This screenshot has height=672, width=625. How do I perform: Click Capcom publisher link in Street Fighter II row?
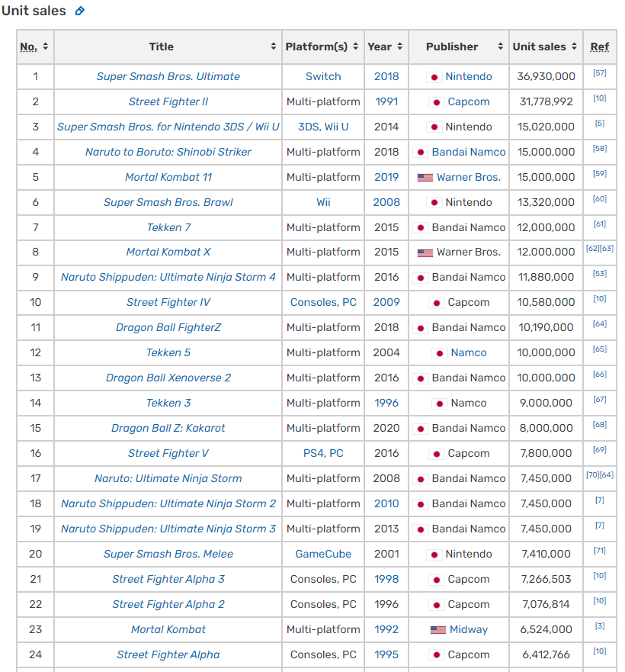pos(468,101)
